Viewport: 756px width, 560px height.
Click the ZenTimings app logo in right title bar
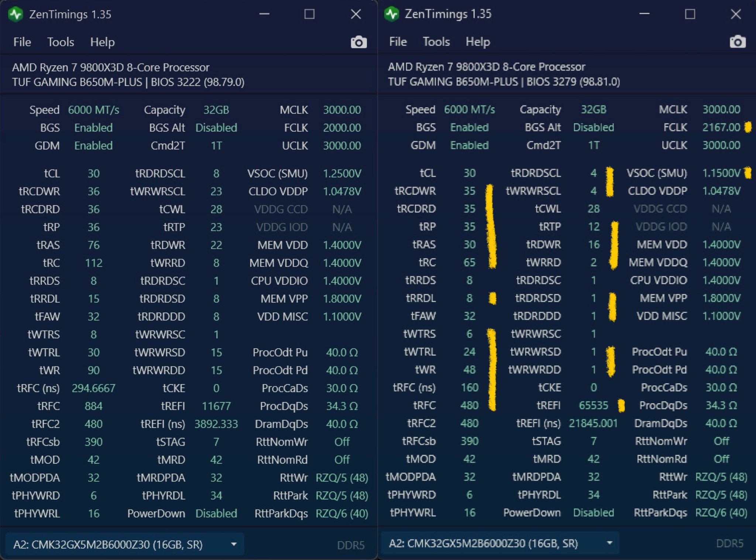click(x=391, y=14)
